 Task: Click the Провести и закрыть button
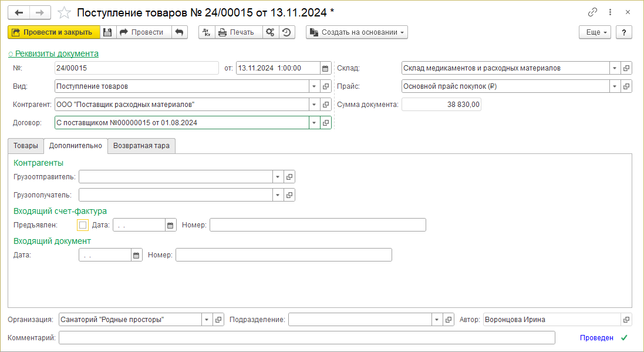[x=53, y=32]
